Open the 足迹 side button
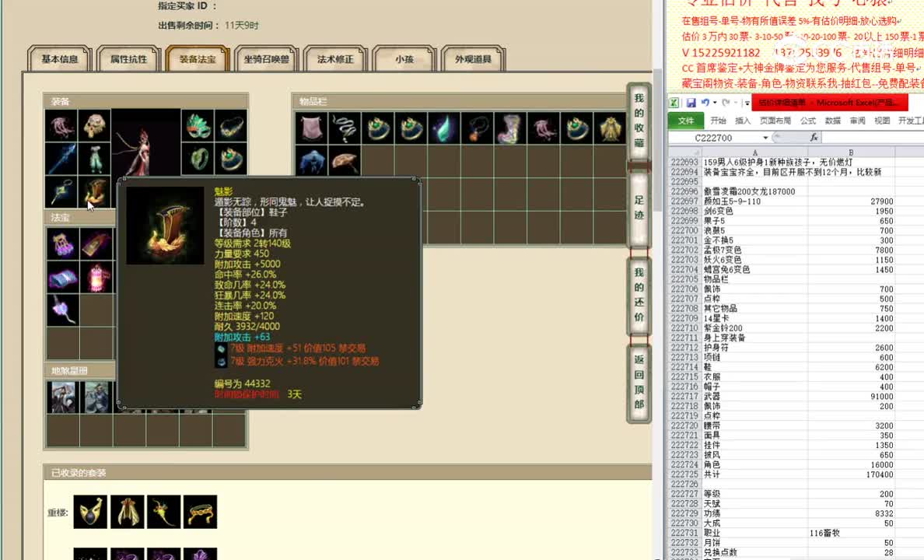The height and width of the screenshot is (560, 924). pos(639,208)
